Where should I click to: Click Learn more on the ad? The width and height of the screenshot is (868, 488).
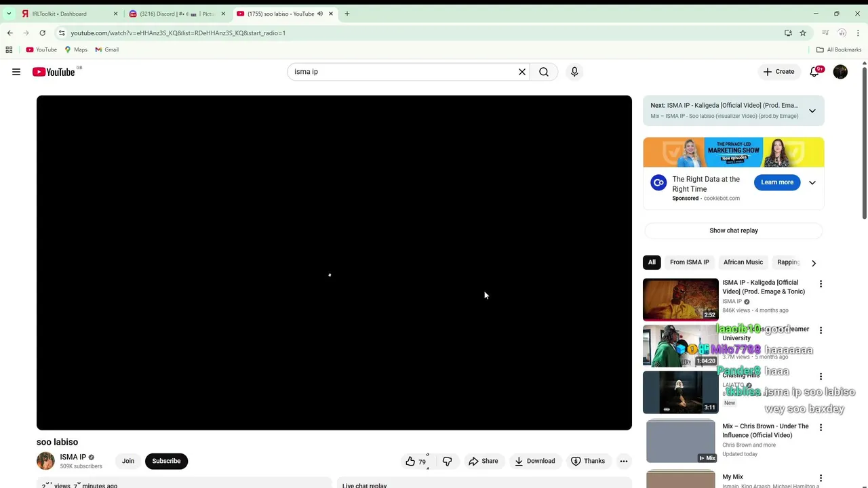pos(777,182)
